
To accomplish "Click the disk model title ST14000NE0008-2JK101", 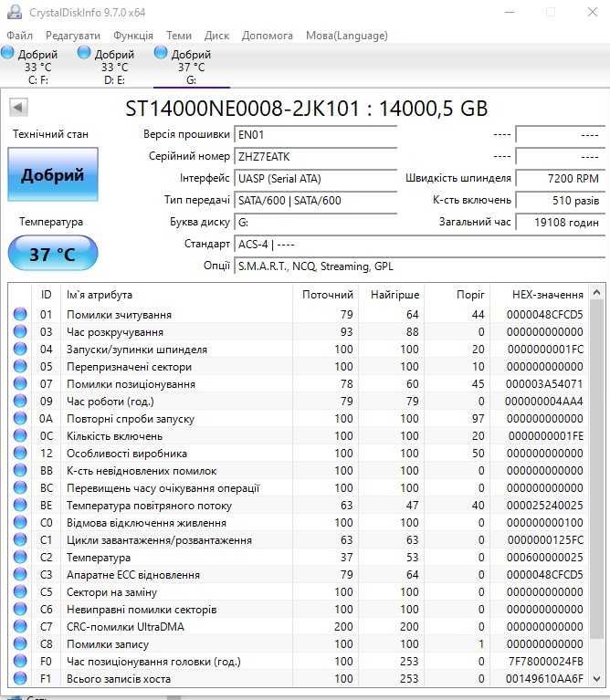I will click(242, 109).
